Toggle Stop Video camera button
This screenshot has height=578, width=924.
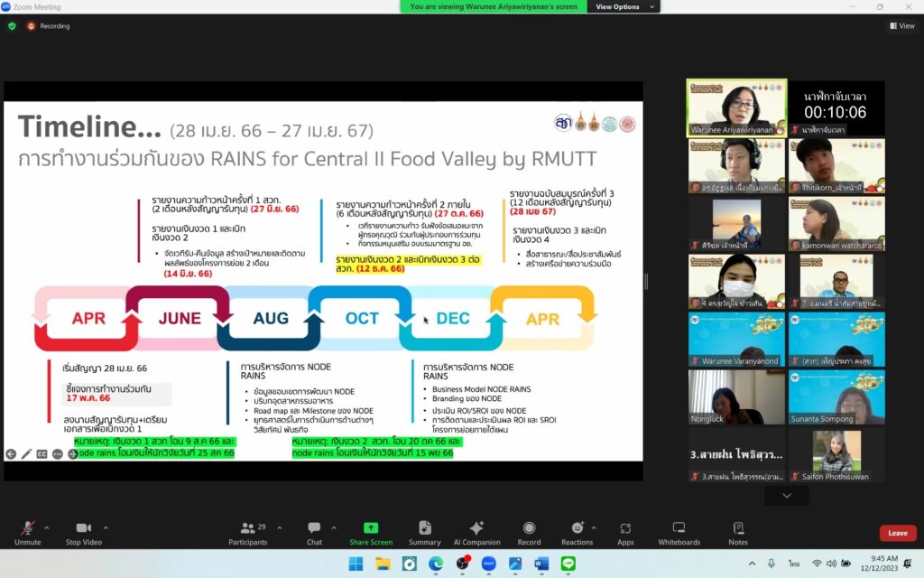pyautogui.click(x=85, y=531)
